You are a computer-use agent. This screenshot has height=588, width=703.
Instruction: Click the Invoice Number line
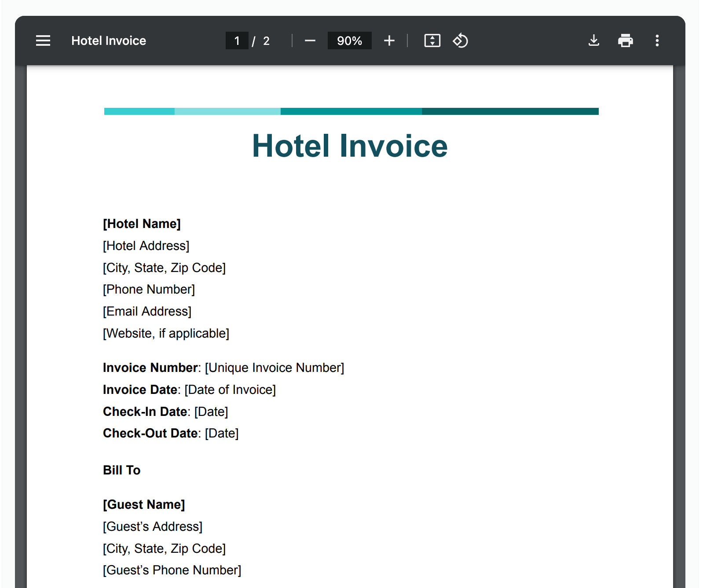coord(223,368)
